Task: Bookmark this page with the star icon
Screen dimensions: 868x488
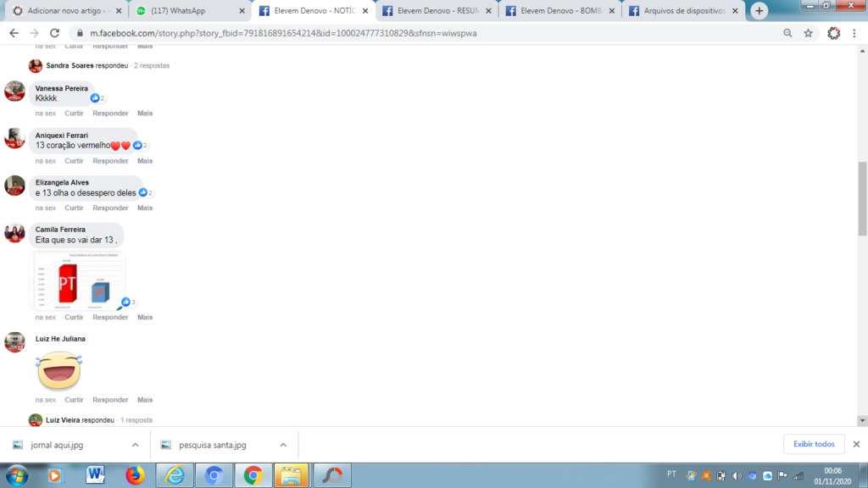Action: 809,33
